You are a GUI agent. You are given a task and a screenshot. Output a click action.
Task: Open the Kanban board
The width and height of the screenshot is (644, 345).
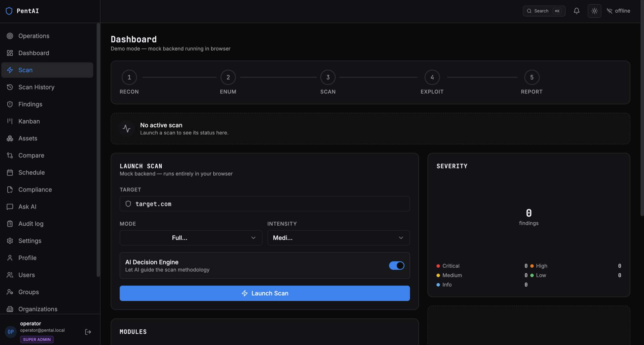tap(47, 121)
